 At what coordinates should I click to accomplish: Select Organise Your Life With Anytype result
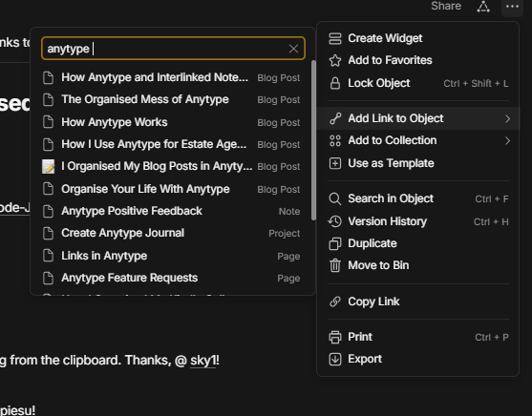(x=172, y=189)
